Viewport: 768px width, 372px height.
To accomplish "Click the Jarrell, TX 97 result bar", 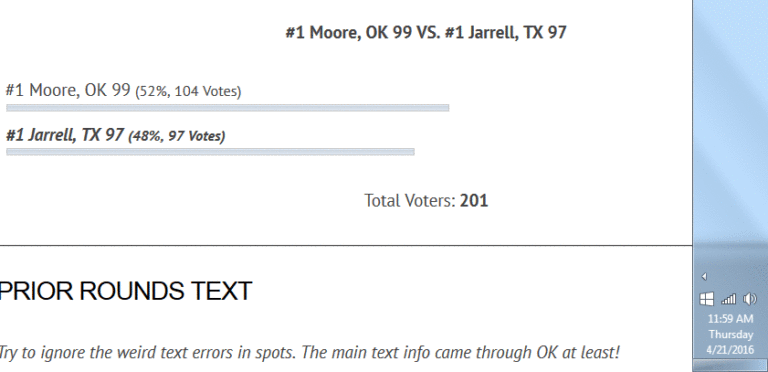I will coord(210,152).
